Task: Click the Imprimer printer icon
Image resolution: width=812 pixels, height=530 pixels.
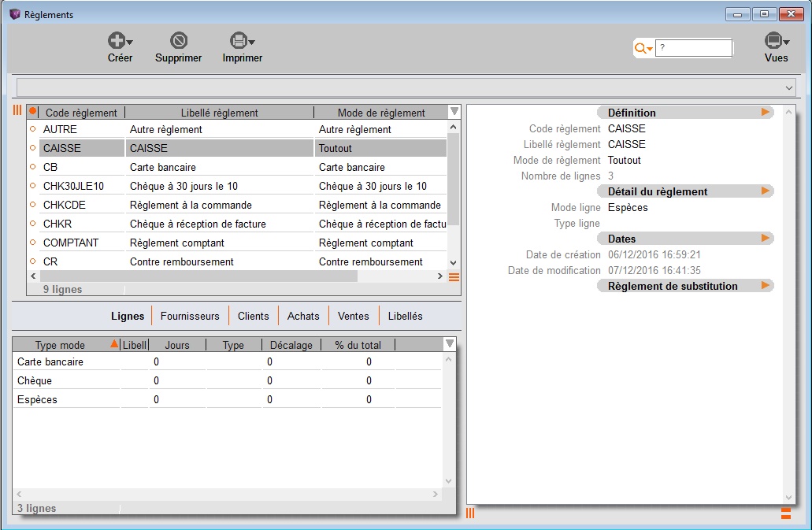Action: [238, 40]
